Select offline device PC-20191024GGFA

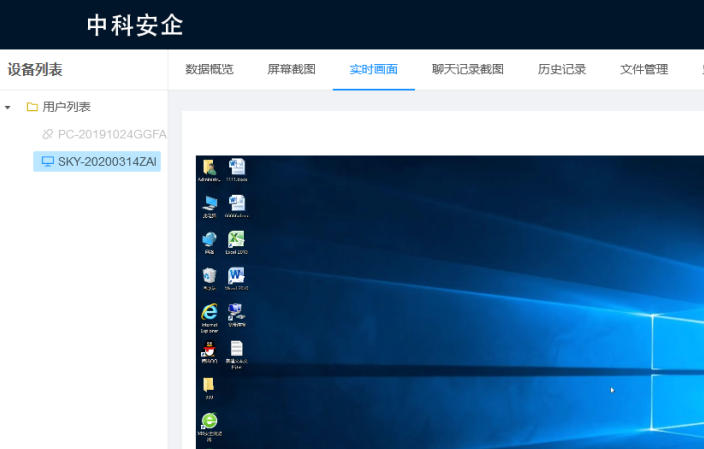click(x=112, y=134)
